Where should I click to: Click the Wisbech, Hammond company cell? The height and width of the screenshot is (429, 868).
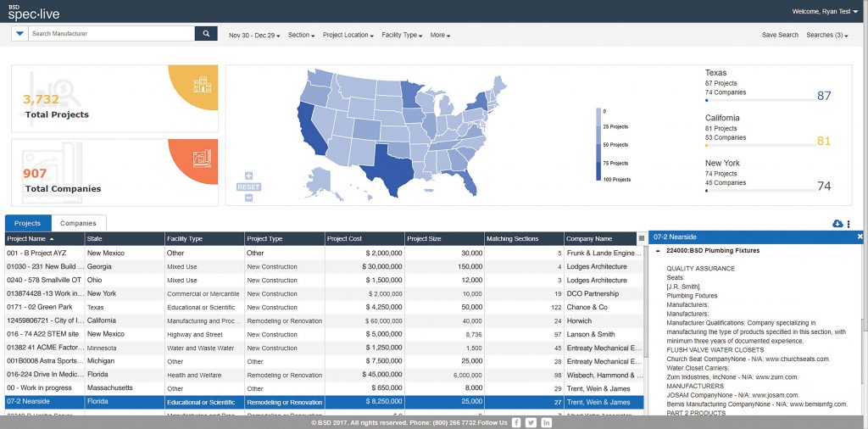tap(604, 375)
